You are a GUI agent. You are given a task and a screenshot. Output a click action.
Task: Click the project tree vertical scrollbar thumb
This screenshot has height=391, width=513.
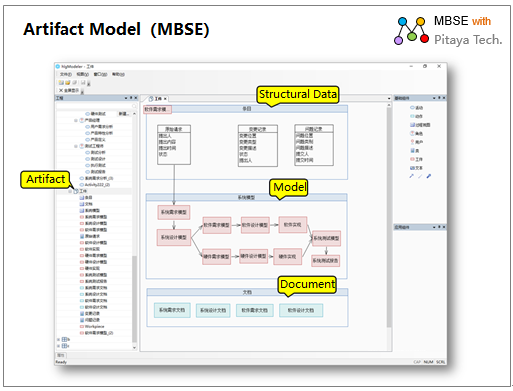pos(134,298)
